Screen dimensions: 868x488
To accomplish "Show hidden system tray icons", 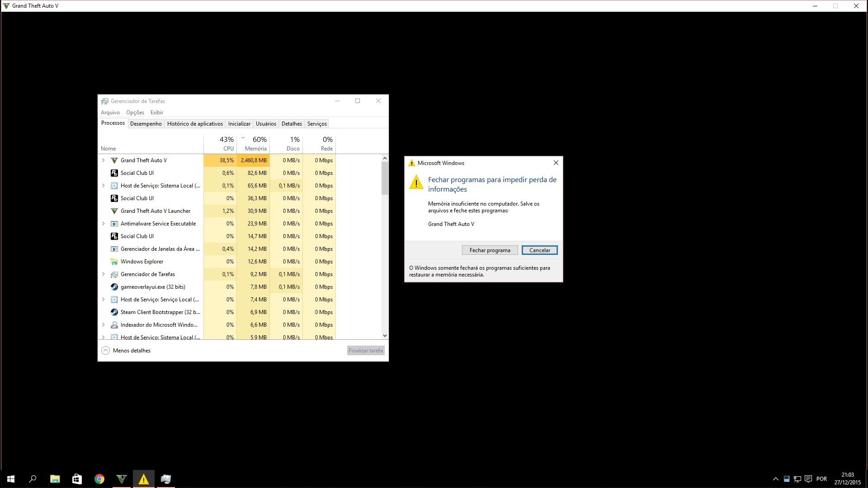I will pyautogui.click(x=776, y=479).
